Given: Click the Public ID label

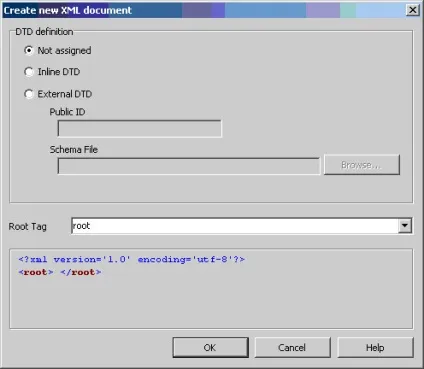Looking at the screenshot, I should (x=67, y=112).
